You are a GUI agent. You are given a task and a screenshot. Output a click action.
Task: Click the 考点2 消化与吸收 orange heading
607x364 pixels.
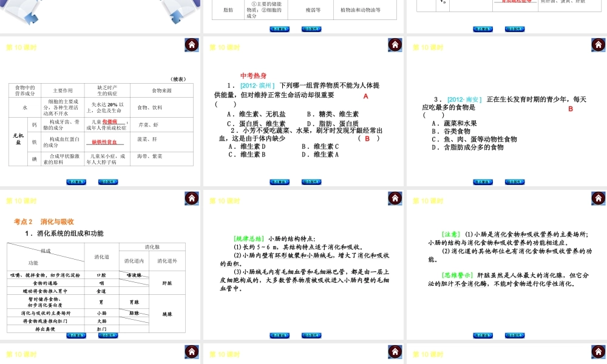(x=44, y=221)
